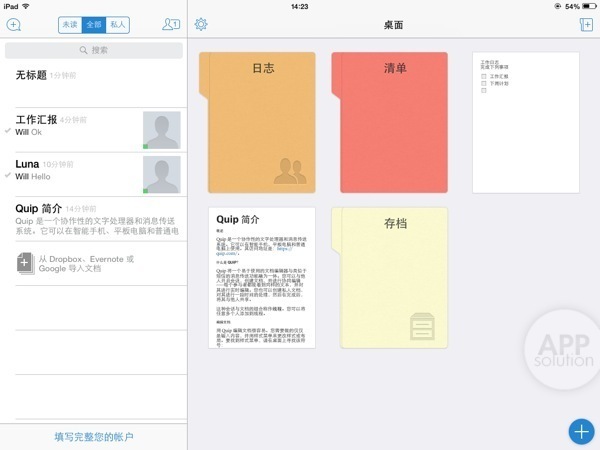Tap the avatar in 工作汇报 thread
Image resolution: width=600 pixels, height=450 pixels.
161,130
